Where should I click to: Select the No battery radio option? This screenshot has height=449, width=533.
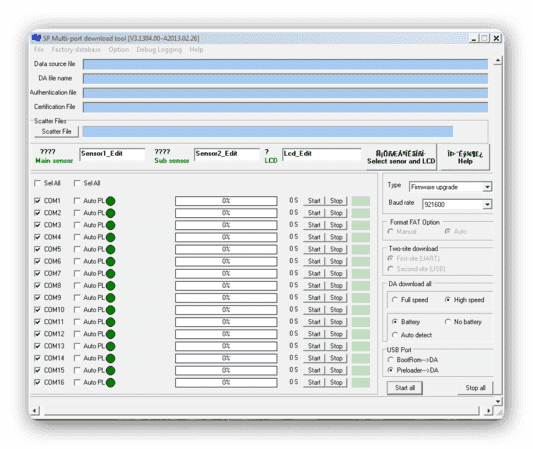pyautogui.click(x=448, y=322)
